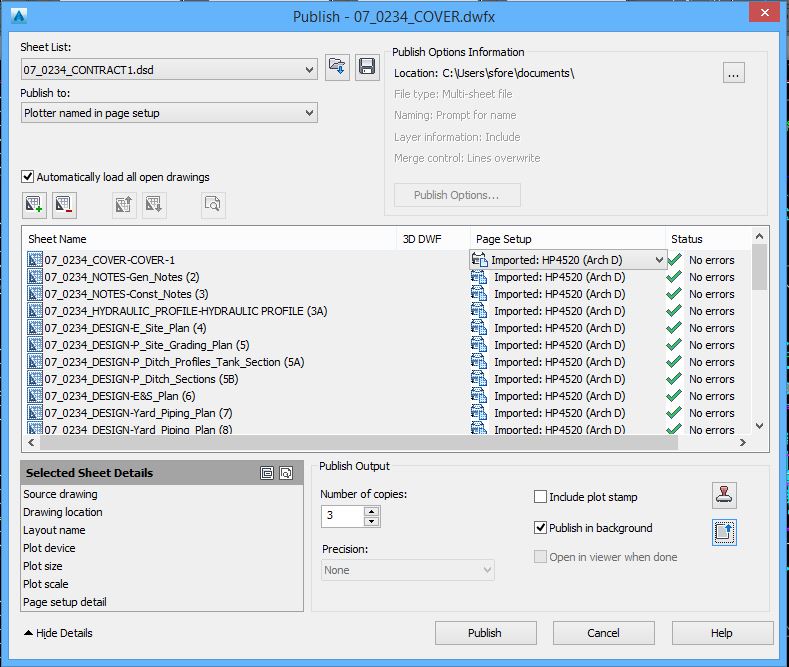The image size is (789, 667).
Task: Decrease Number of copies with down arrow
Action: click(x=371, y=521)
